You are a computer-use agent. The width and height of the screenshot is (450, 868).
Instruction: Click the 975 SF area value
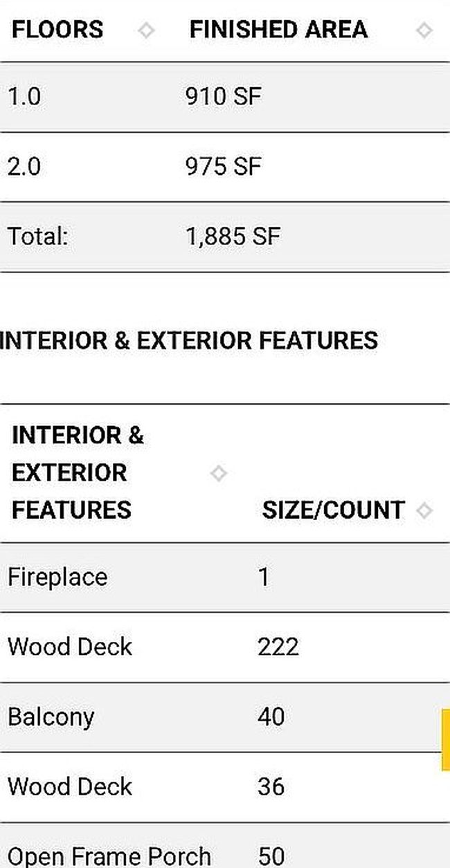(223, 167)
